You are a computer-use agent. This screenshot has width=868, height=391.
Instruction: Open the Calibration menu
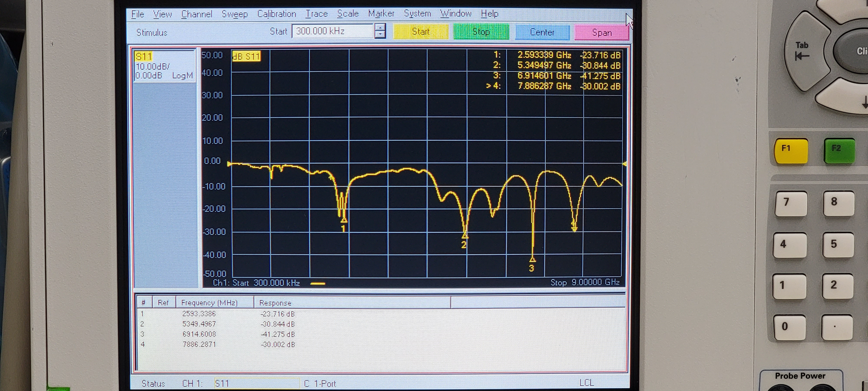276,14
